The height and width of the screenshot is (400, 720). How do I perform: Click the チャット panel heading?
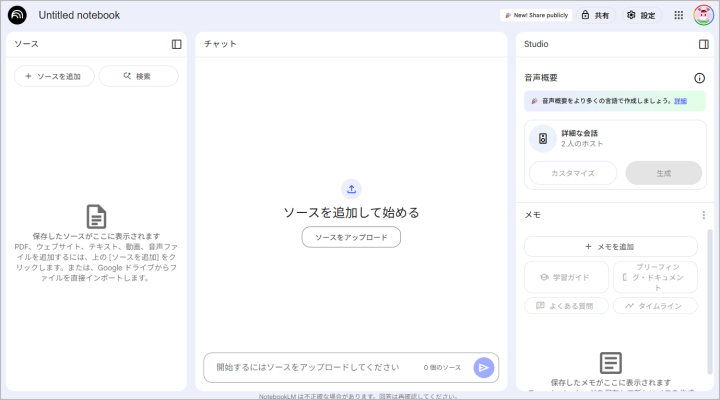220,44
